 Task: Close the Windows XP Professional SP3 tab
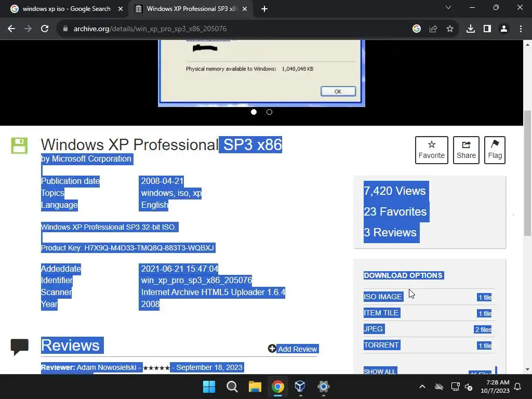[x=245, y=9]
